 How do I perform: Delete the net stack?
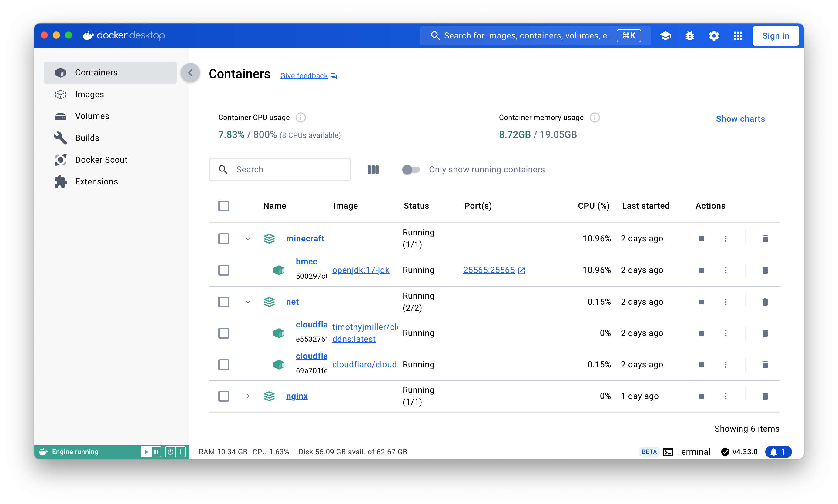click(765, 302)
